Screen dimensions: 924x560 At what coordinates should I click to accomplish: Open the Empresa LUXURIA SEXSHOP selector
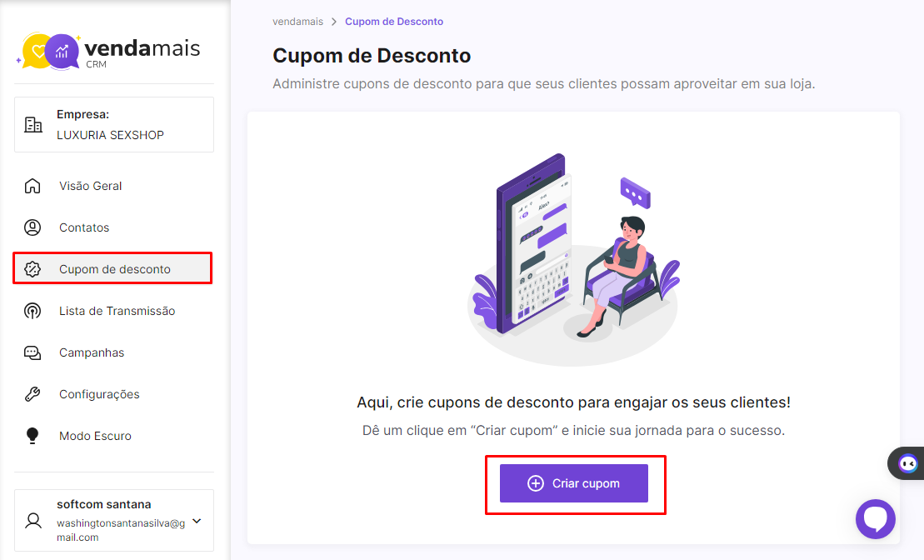pos(114,124)
